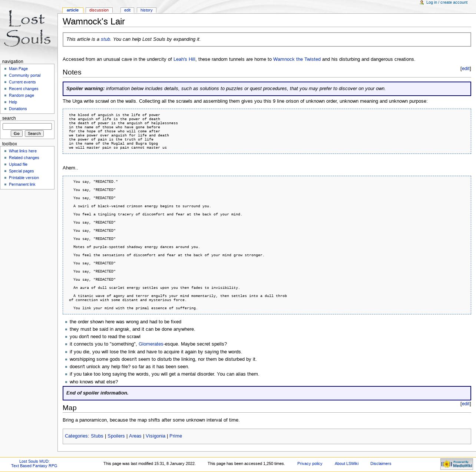Switch to the edit tab
The image size is (476, 472).
click(127, 10)
